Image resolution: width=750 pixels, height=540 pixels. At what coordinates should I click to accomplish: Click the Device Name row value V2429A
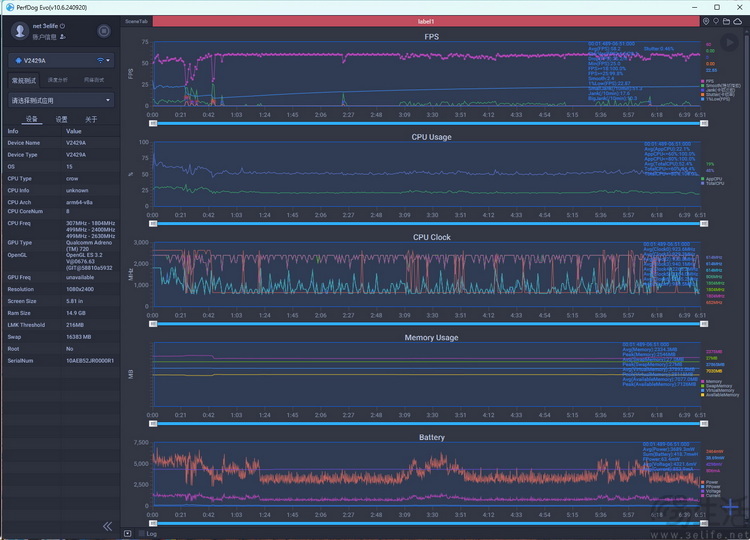tap(76, 143)
